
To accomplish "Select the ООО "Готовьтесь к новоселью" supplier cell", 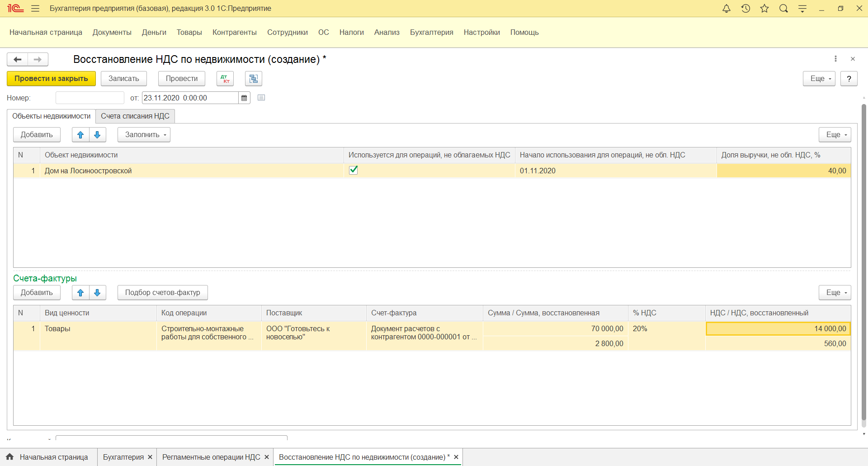I will pos(314,336).
